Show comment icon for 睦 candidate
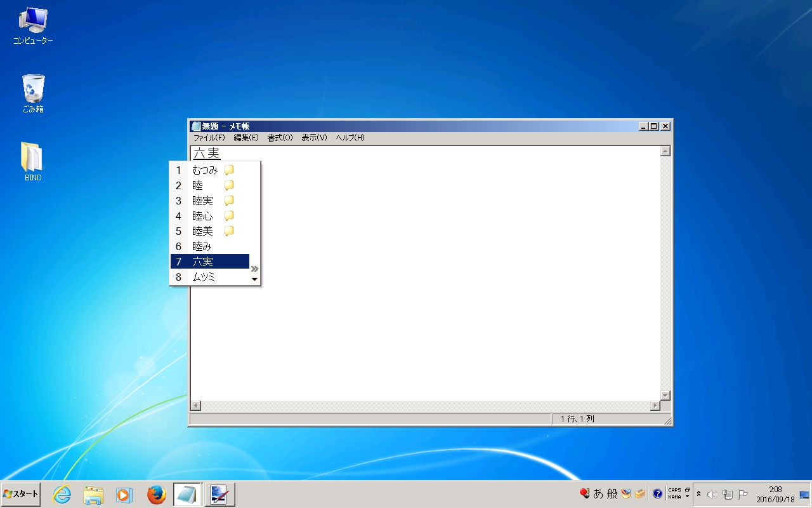 [x=230, y=185]
